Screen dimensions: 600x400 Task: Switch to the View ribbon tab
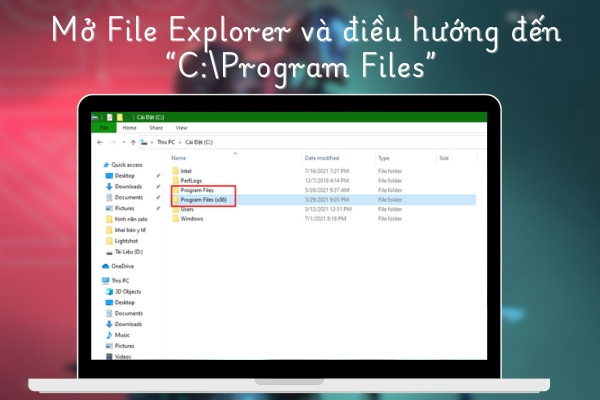pos(181,128)
